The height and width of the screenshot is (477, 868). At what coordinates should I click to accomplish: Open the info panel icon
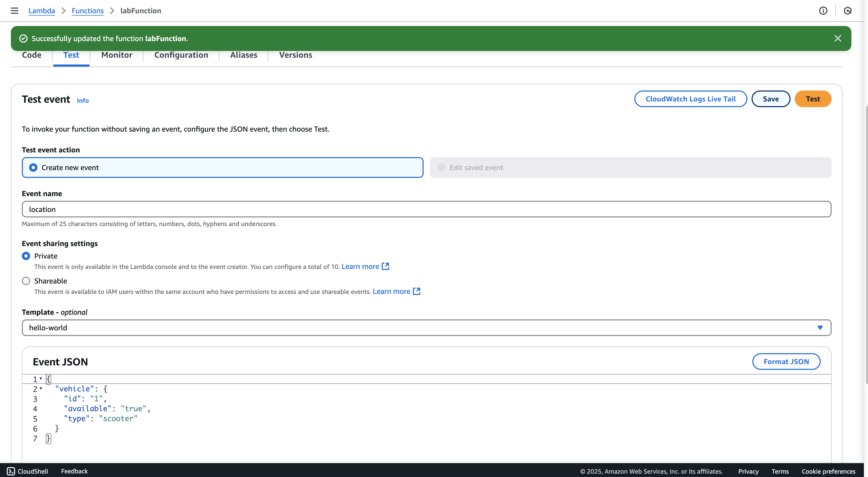click(x=823, y=11)
